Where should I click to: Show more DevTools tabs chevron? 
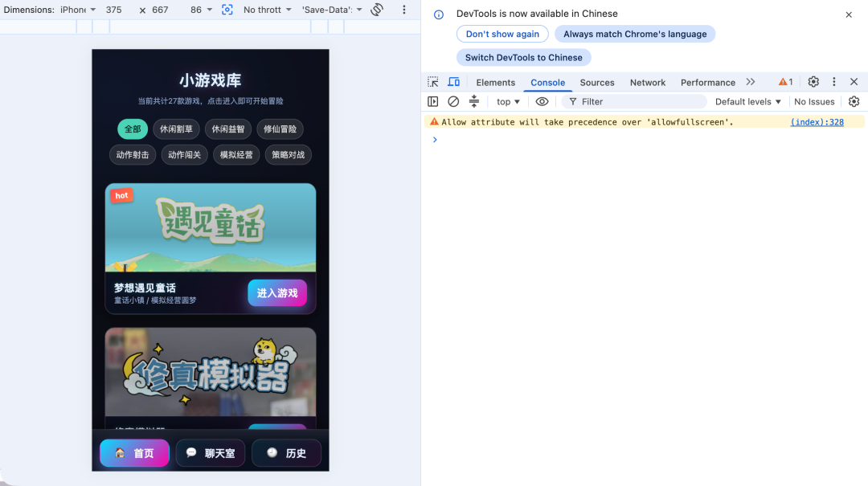[x=751, y=82]
